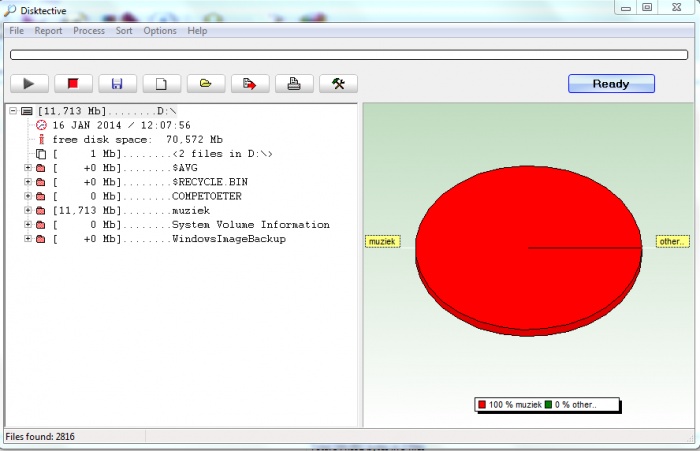Select System Volume Information row text
This screenshot has height=451, width=700.
click(191, 225)
